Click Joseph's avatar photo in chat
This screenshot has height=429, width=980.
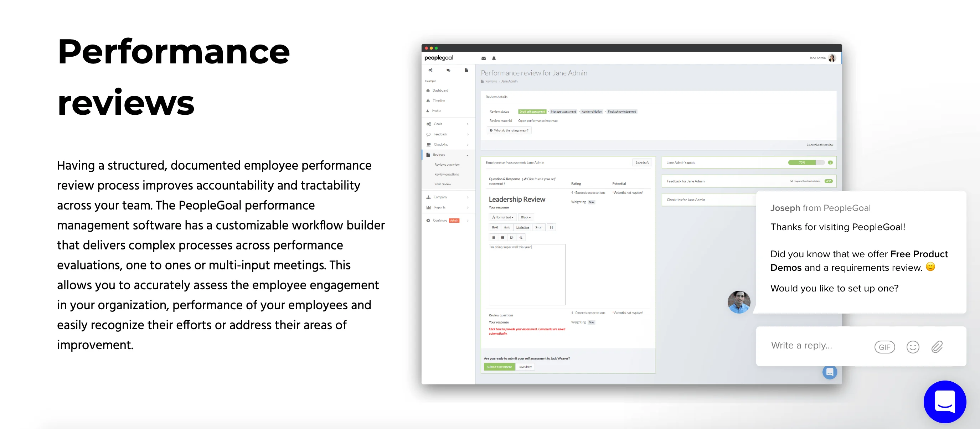pyautogui.click(x=739, y=302)
